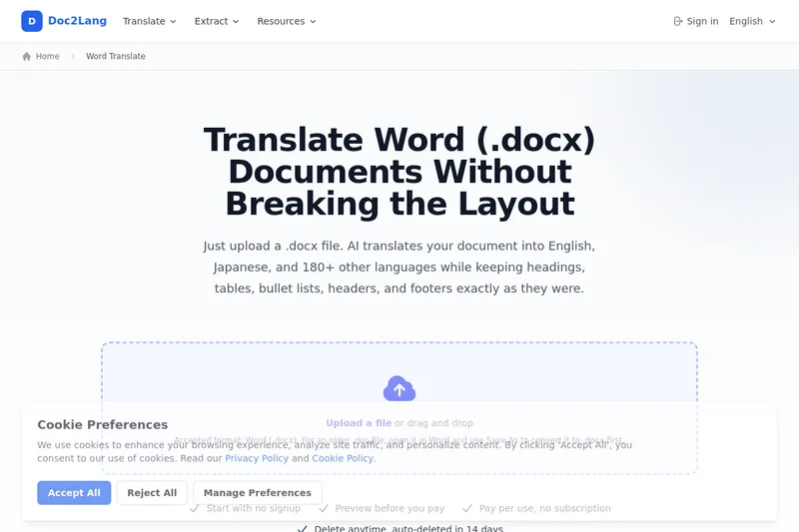This screenshot has height=532, width=799.
Task: Click the language selector chevron
Action: click(772, 21)
